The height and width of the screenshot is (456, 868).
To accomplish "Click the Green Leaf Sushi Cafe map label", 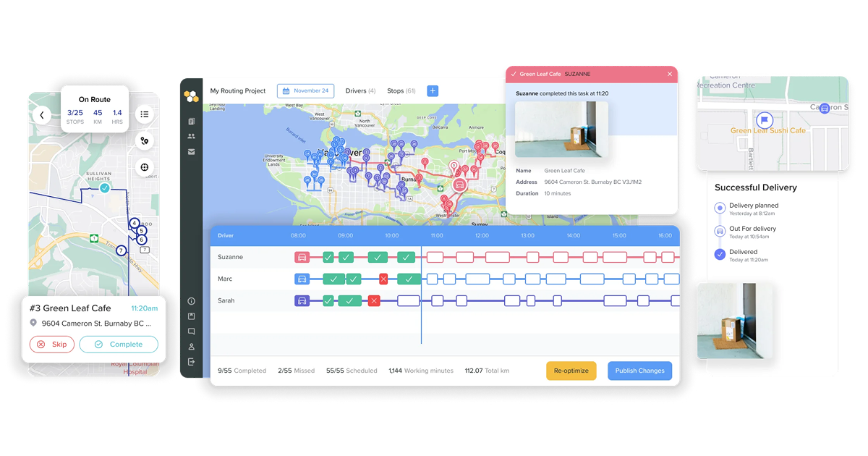I will [x=768, y=131].
